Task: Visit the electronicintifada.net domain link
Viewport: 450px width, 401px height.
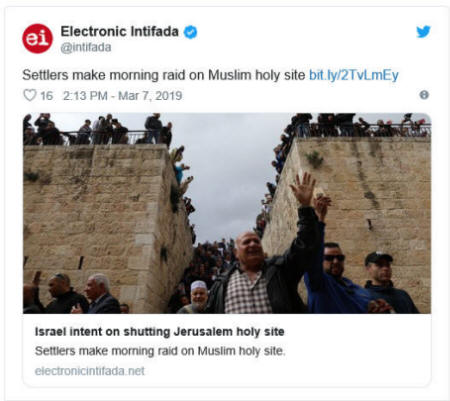Action: pos(89,371)
